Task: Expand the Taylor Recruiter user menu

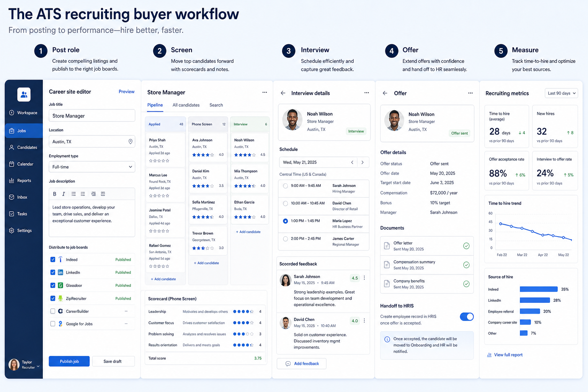Action: pos(24,364)
